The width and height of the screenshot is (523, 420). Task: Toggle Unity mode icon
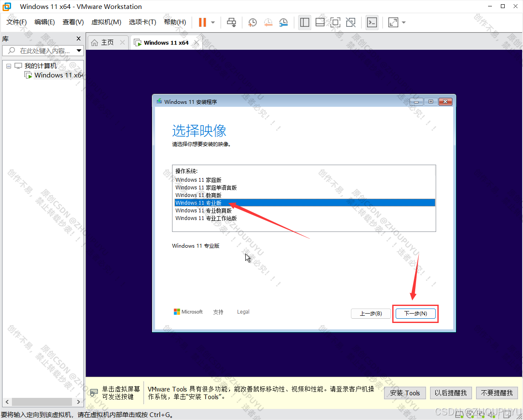[x=351, y=23]
